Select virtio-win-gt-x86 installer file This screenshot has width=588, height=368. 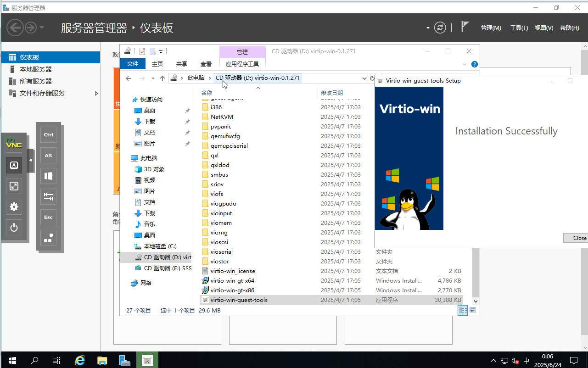(x=232, y=290)
